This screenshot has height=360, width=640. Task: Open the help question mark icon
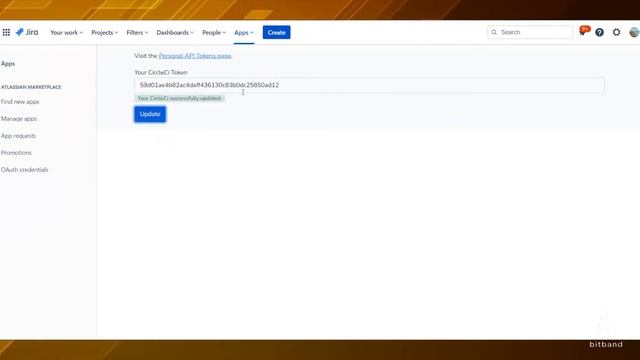pos(599,32)
